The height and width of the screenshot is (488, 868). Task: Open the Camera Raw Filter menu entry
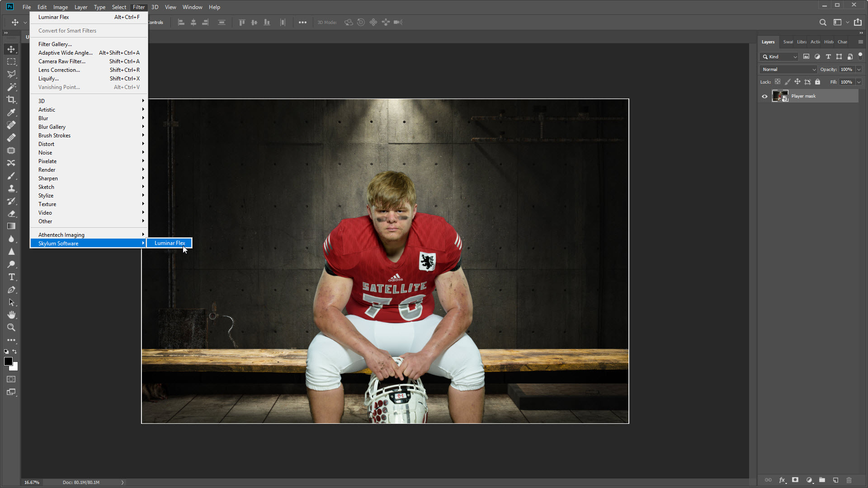(x=62, y=61)
